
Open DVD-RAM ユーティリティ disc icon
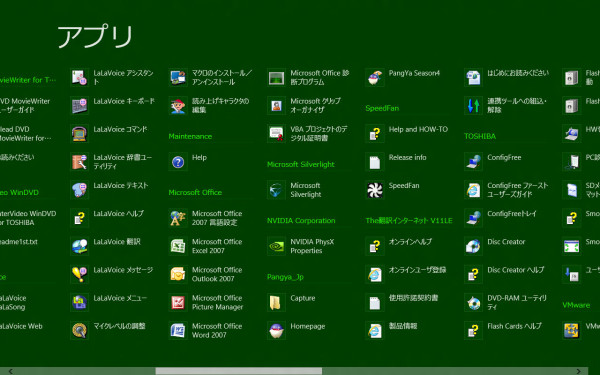pos(473,303)
